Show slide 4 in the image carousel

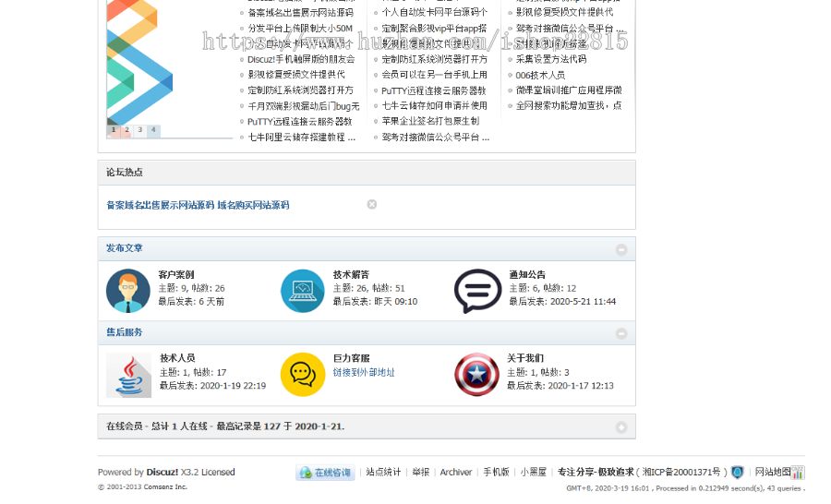tap(153, 130)
